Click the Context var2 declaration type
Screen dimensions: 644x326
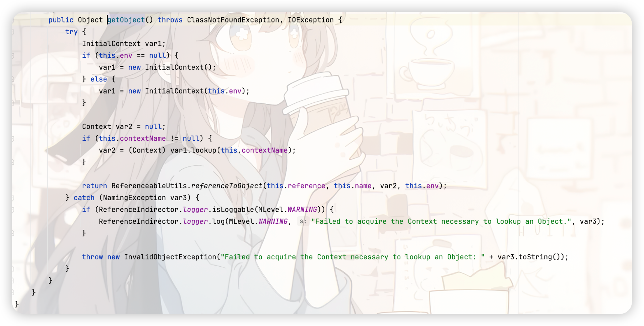[x=96, y=126]
